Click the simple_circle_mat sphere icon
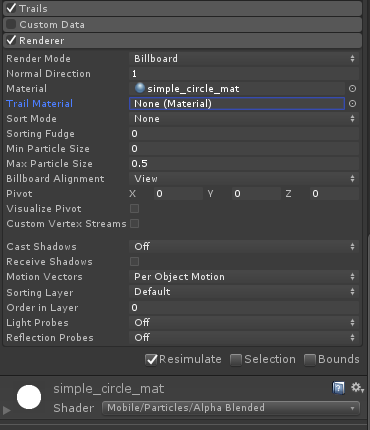 [x=140, y=88]
